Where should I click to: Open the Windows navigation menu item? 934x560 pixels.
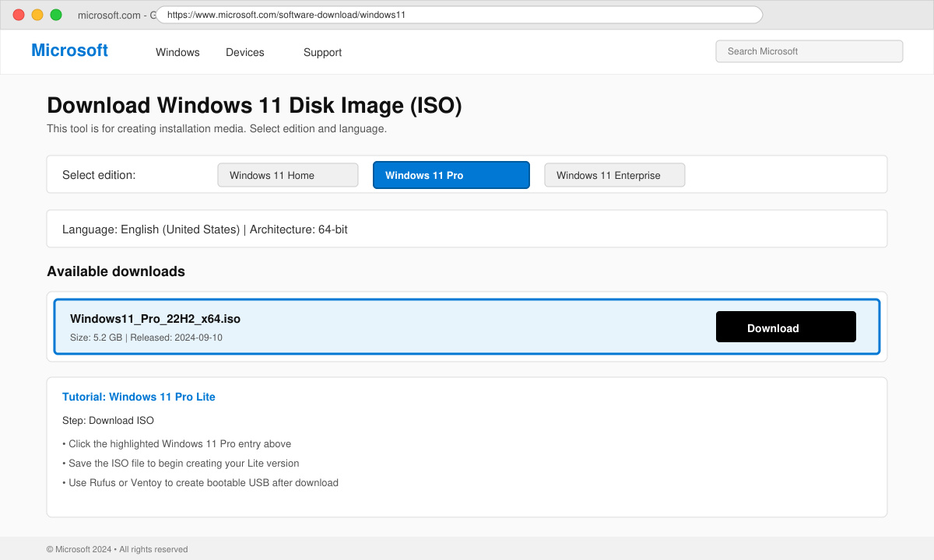tap(177, 52)
